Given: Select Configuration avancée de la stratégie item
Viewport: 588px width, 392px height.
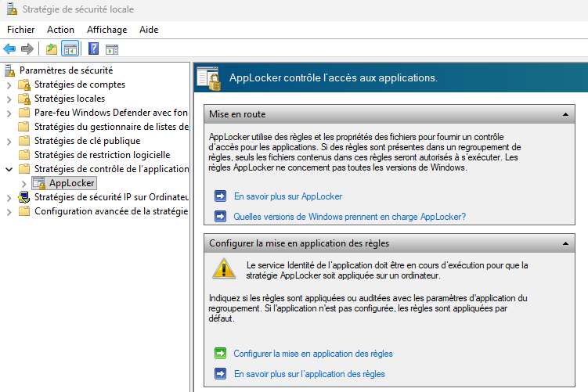Looking at the screenshot, I should pos(111,211).
